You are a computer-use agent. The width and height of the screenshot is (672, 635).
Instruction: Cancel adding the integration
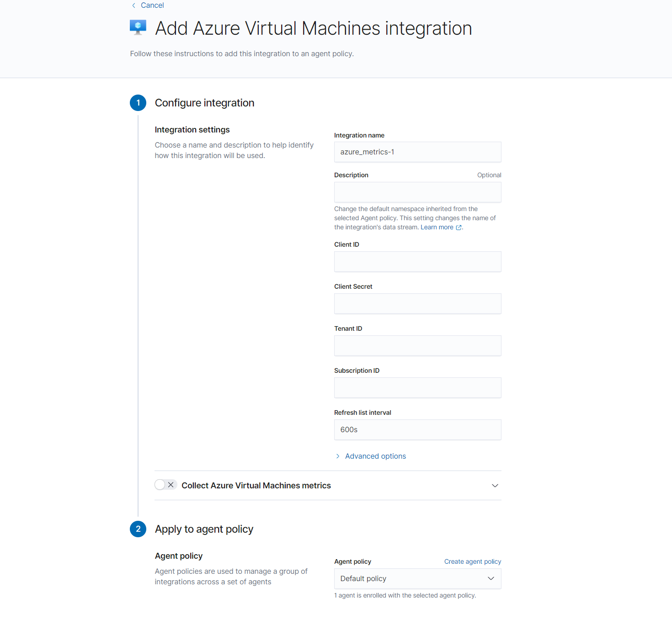[x=152, y=5]
